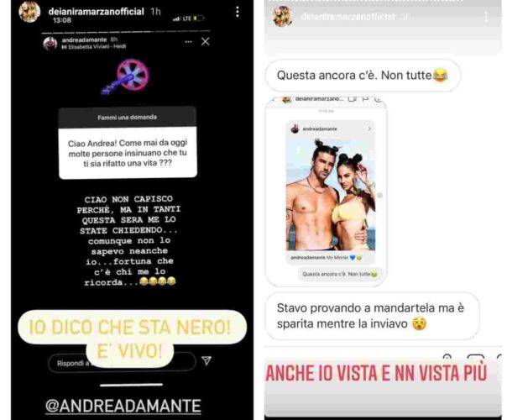Screen dimensions: 507x420
Task: Close the andreadamante embedded story
Action: (206, 41)
